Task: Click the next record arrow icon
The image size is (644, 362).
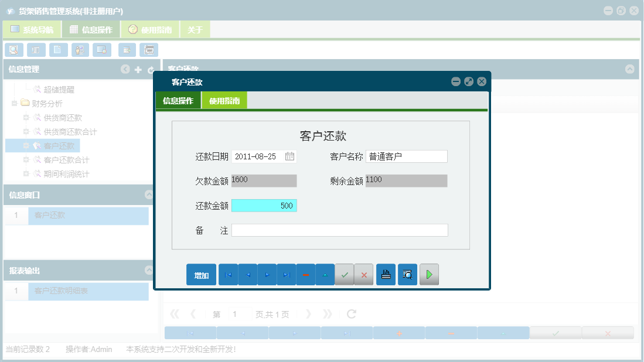Action: 267,274
